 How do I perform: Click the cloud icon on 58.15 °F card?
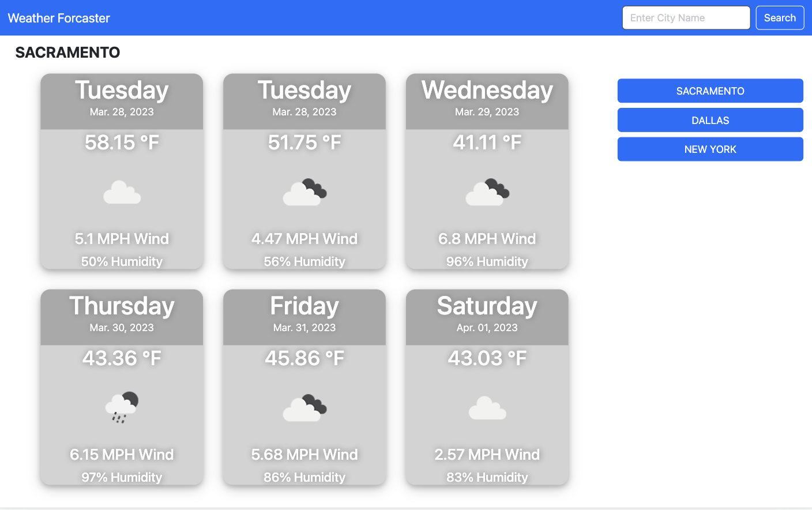pyautogui.click(x=122, y=193)
